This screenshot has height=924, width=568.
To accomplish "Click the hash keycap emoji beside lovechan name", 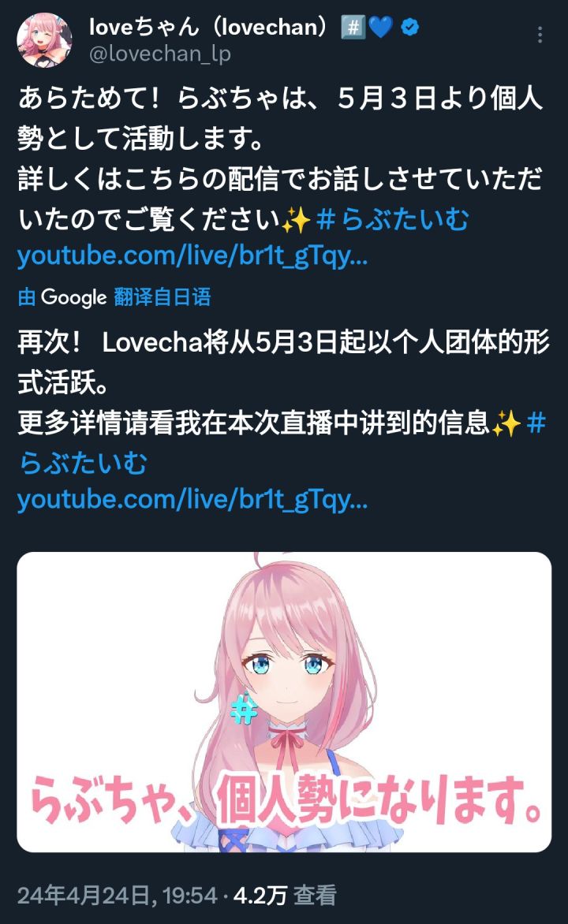I will 353,27.
